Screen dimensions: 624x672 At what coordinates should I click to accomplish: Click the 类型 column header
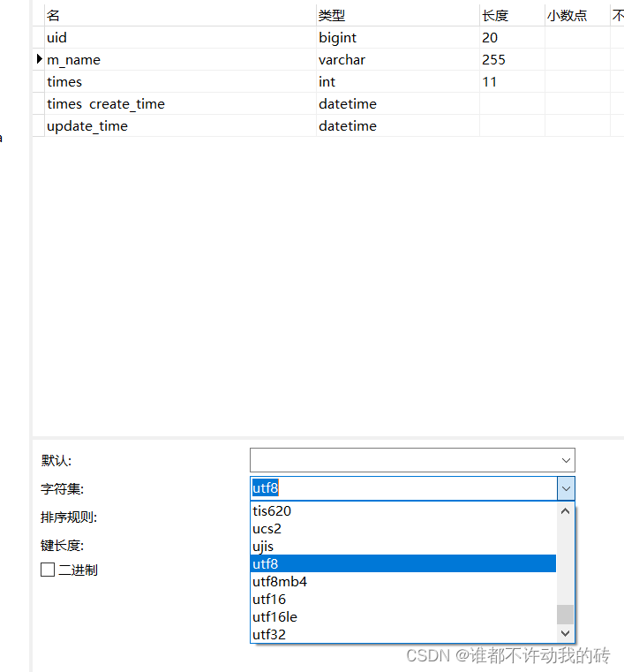(x=398, y=15)
